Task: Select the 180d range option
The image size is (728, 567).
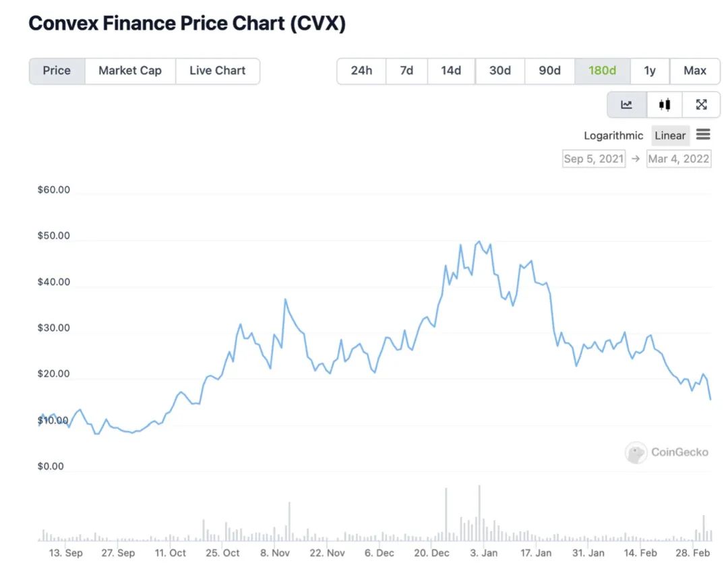Action: (602, 71)
